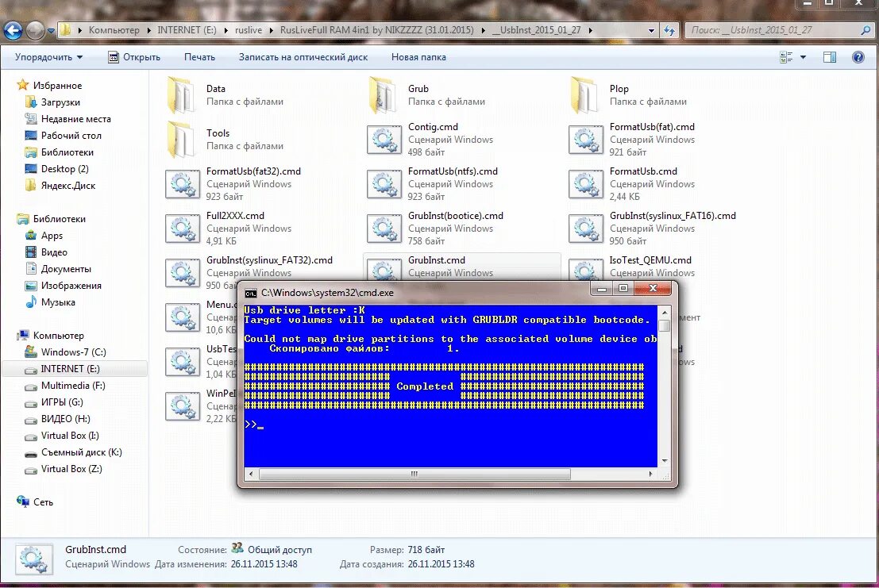Select Избранное in navigation pane

57,86
